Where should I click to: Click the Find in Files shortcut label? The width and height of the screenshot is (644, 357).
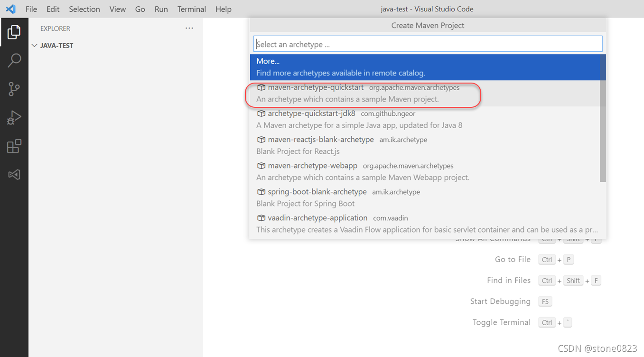[509, 280]
